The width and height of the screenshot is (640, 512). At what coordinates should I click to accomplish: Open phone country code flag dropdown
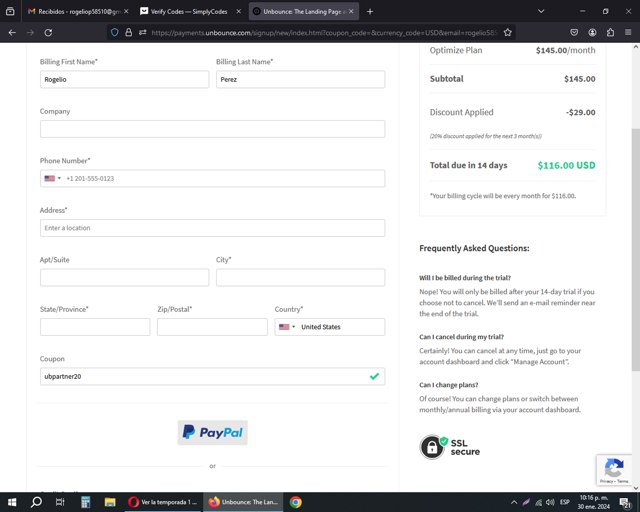(x=53, y=178)
